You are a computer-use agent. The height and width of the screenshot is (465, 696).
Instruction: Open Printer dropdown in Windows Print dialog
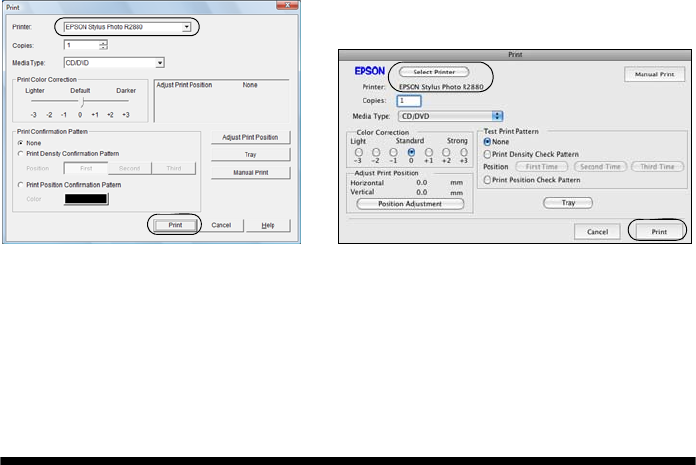[127, 27]
